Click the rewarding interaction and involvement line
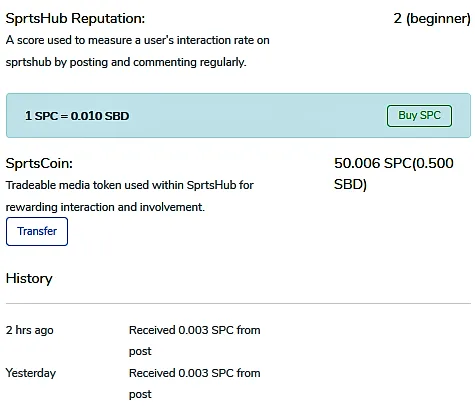Screen dimensions: 475x414 [x=105, y=207]
